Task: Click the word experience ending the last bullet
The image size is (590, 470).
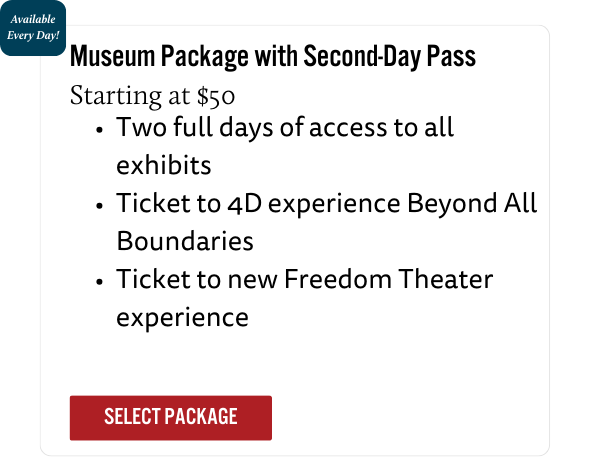Action: point(182,318)
